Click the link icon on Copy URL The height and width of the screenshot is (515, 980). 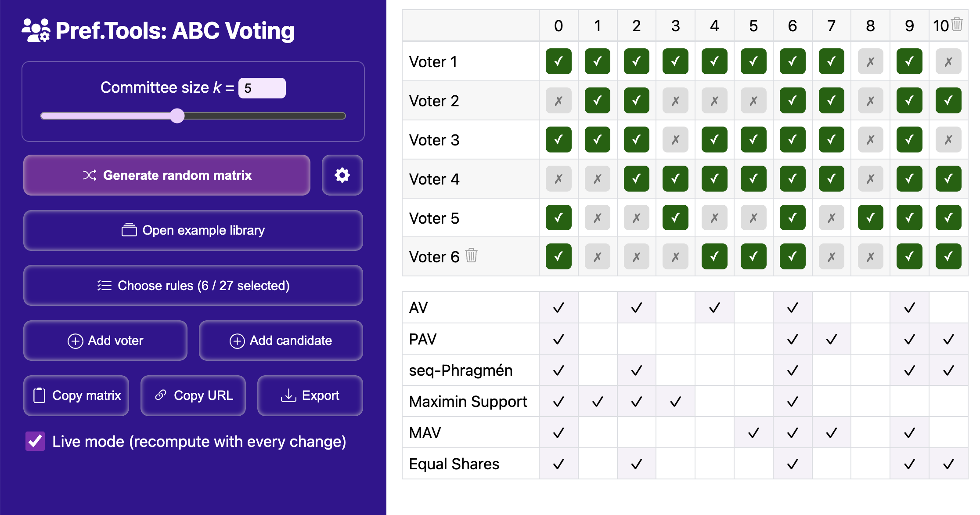click(161, 395)
